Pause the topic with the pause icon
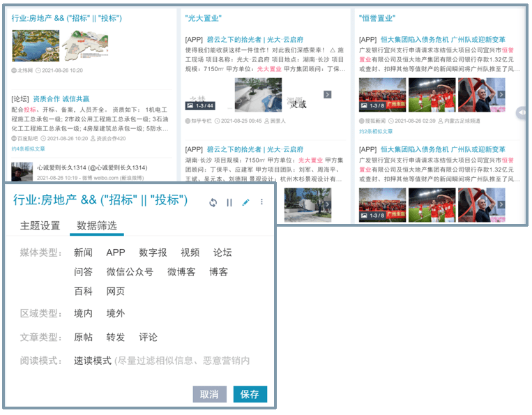Screen dimensions: 532x415 tap(229, 202)
